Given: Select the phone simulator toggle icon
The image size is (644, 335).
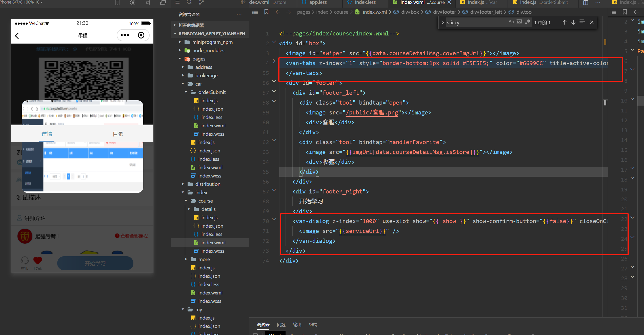Looking at the screenshot, I should tap(117, 2).
